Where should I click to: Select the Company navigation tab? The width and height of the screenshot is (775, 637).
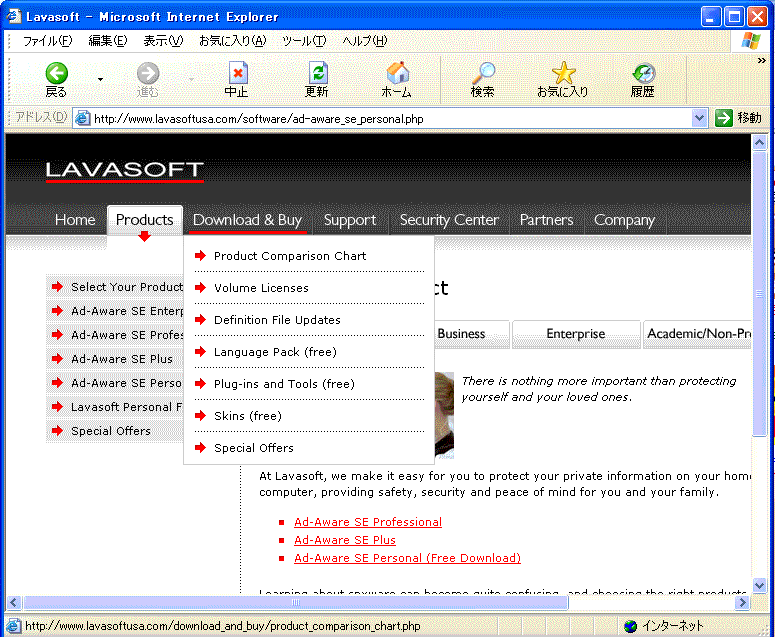624,220
